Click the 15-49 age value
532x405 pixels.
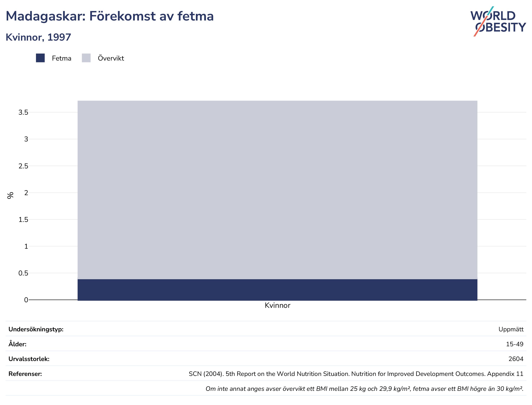[x=515, y=344]
